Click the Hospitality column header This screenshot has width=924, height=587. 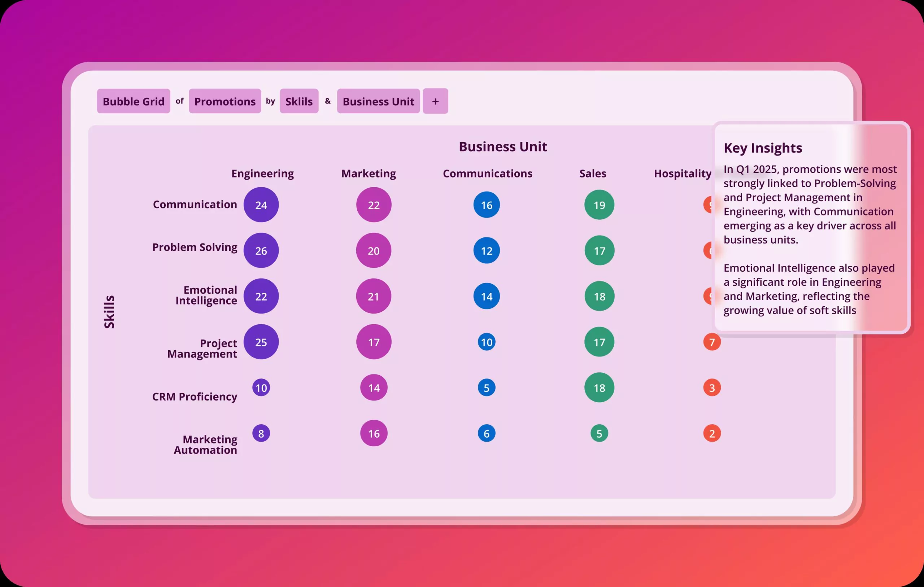(x=682, y=174)
